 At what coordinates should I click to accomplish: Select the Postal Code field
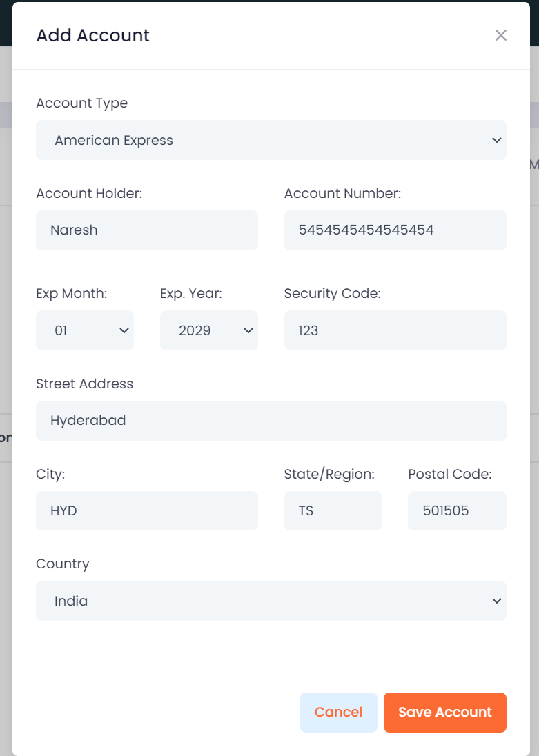pyautogui.click(x=458, y=510)
